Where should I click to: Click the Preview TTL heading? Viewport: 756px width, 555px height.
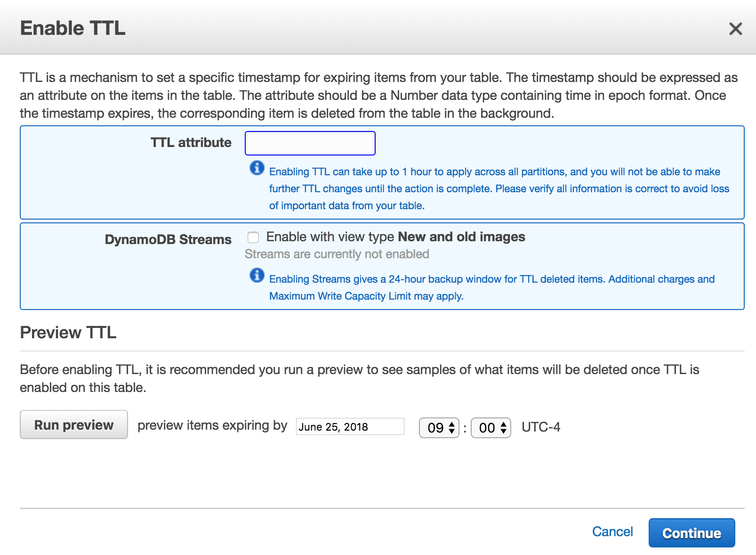tap(68, 333)
